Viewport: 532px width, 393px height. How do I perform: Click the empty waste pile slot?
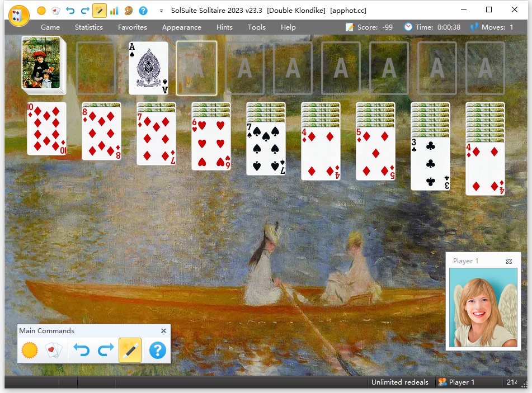pos(96,68)
